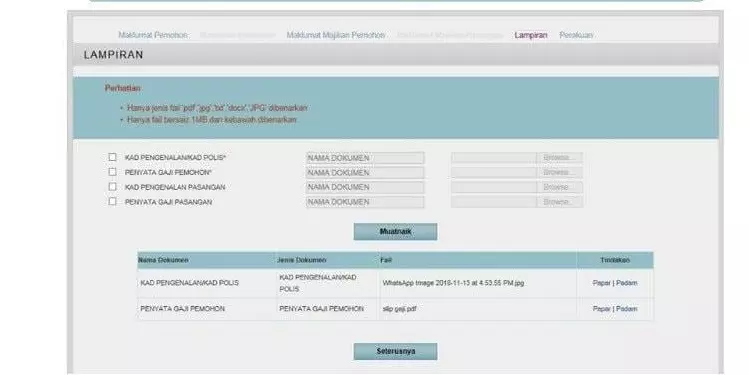The image size is (749, 375).
Task: Click the Muatnaik upload button
Action: point(395,232)
